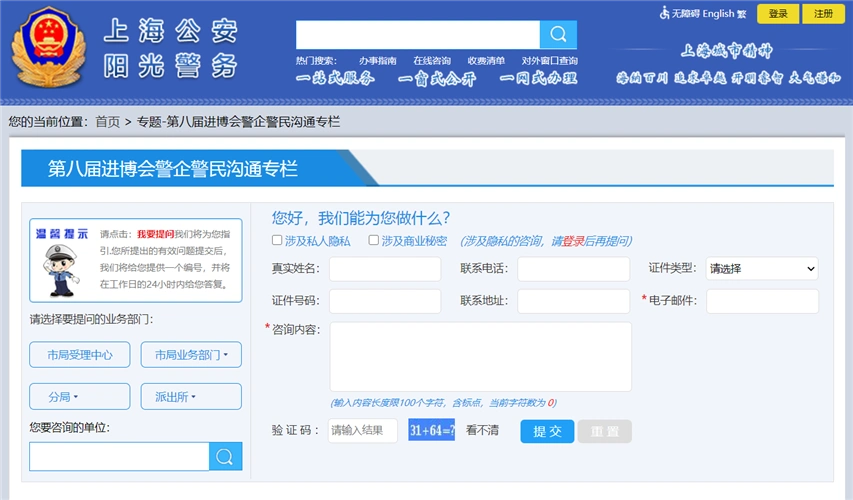Click the 一窗式公开 slogan text

pos(437,79)
